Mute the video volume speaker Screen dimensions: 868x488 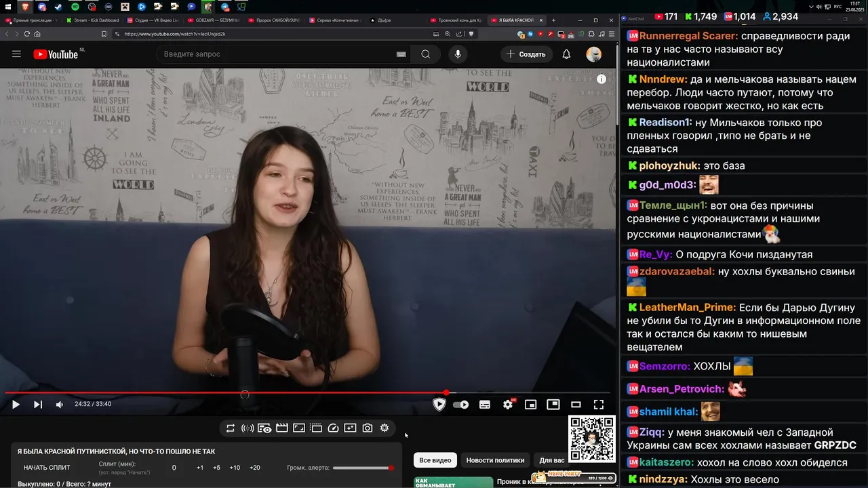point(60,405)
